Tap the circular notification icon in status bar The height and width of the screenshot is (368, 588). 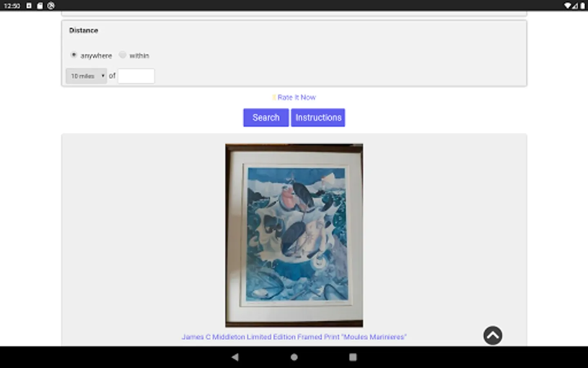click(51, 6)
